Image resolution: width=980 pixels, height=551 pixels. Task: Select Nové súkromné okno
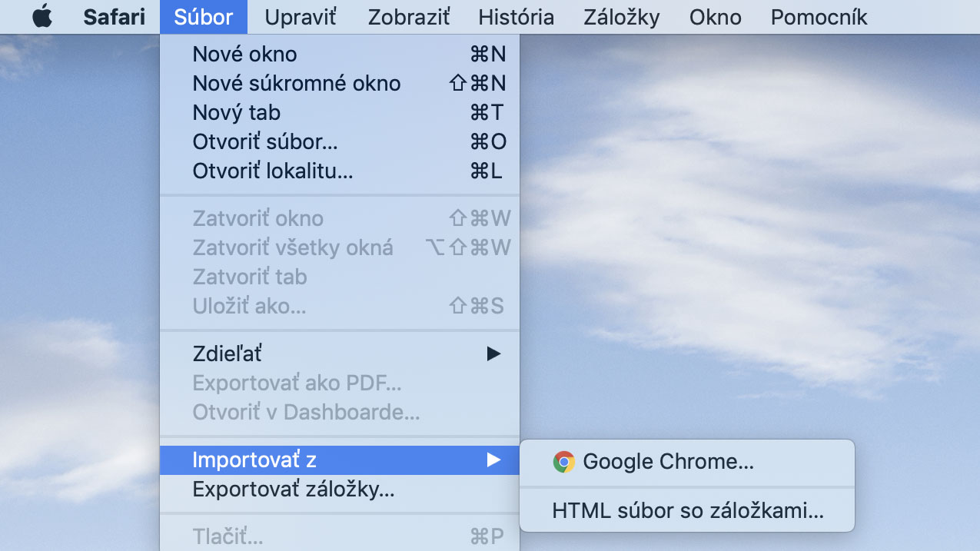point(340,83)
